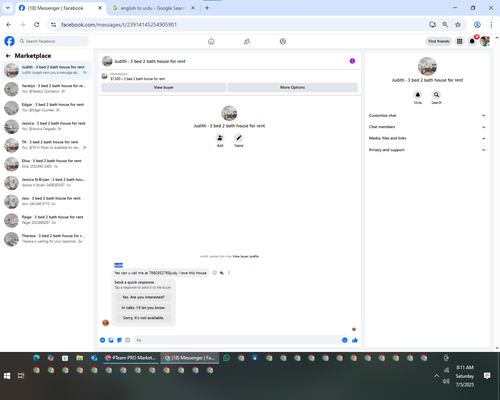500x400 pixels.
Task: Expand Privacy and support section
Action: pyautogui.click(x=427, y=150)
